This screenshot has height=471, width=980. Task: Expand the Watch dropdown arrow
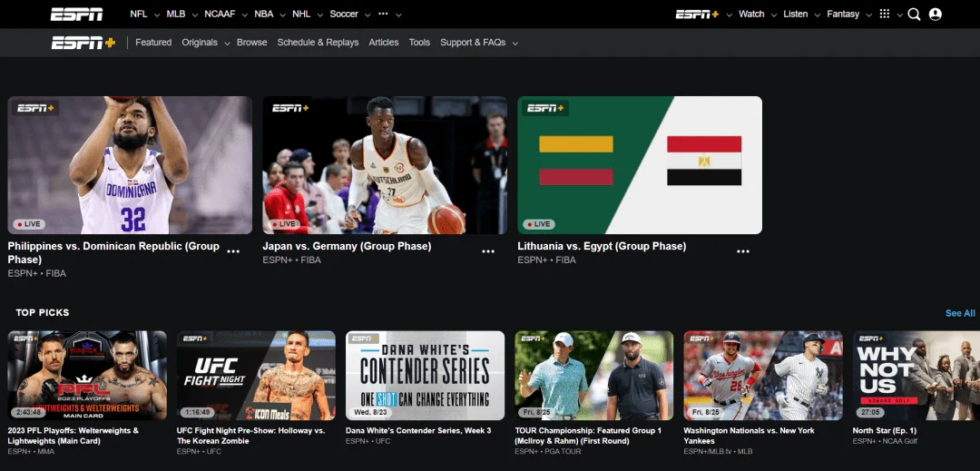point(774,15)
